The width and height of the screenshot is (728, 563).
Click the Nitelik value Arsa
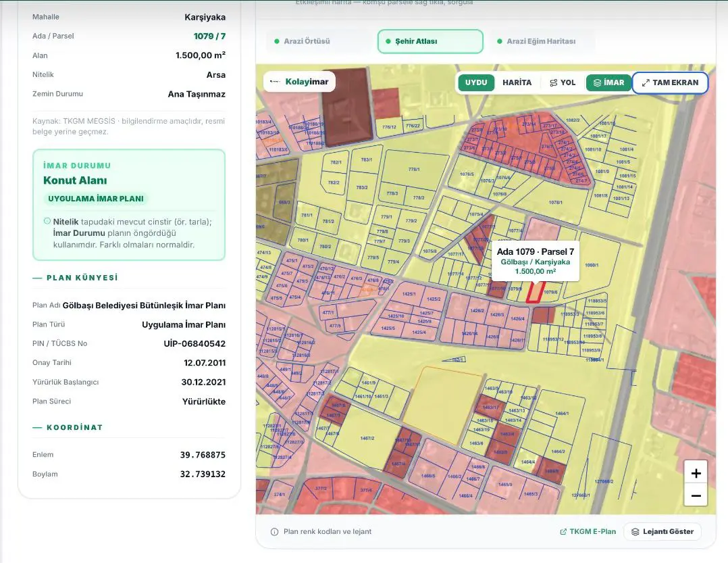click(x=216, y=75)
